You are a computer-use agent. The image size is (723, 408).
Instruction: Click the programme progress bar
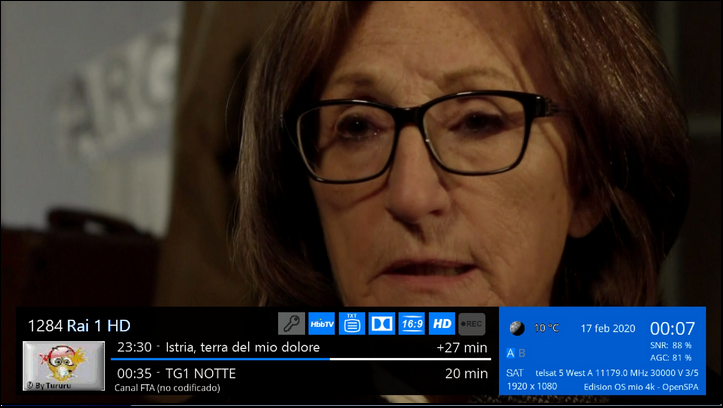[301, 359]
